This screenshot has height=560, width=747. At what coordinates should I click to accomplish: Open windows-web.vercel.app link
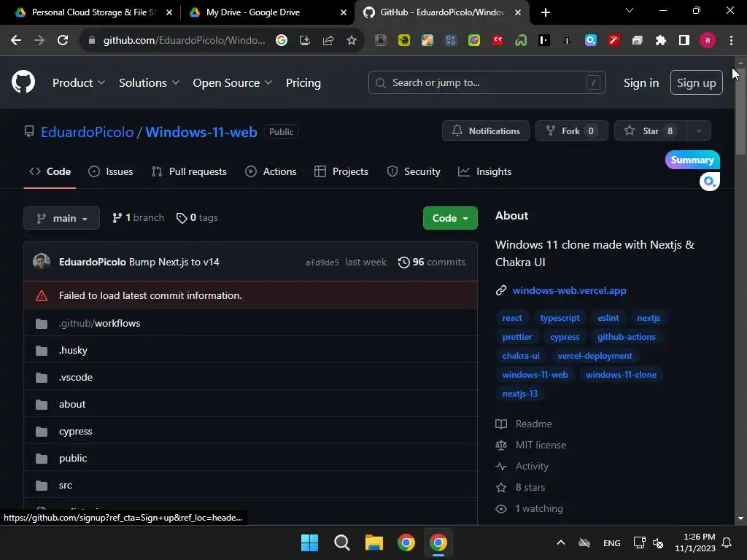point(569,290)
